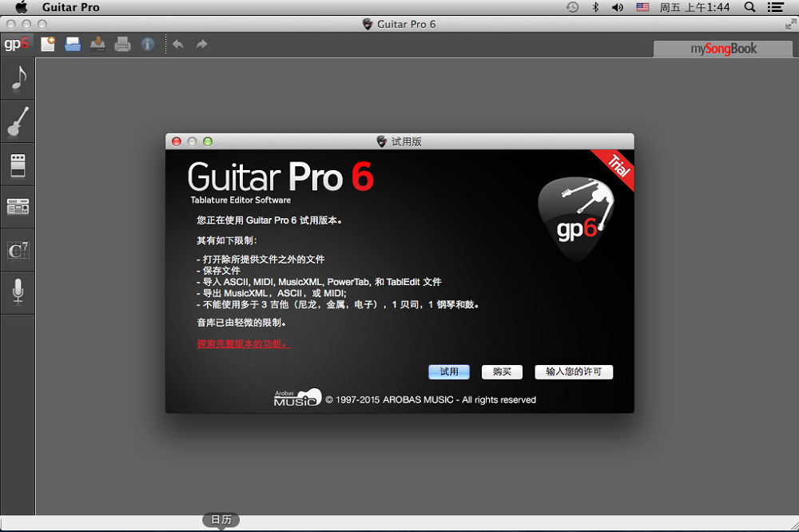Click the 输入您的许可 license button
Viewport: 799px width, 532px height.
click(x=574, y=372)
